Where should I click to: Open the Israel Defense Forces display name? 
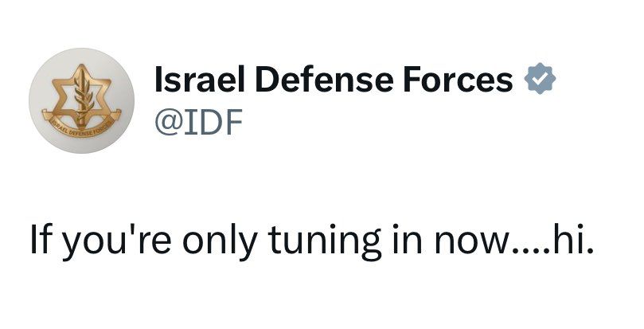(332, 80)
